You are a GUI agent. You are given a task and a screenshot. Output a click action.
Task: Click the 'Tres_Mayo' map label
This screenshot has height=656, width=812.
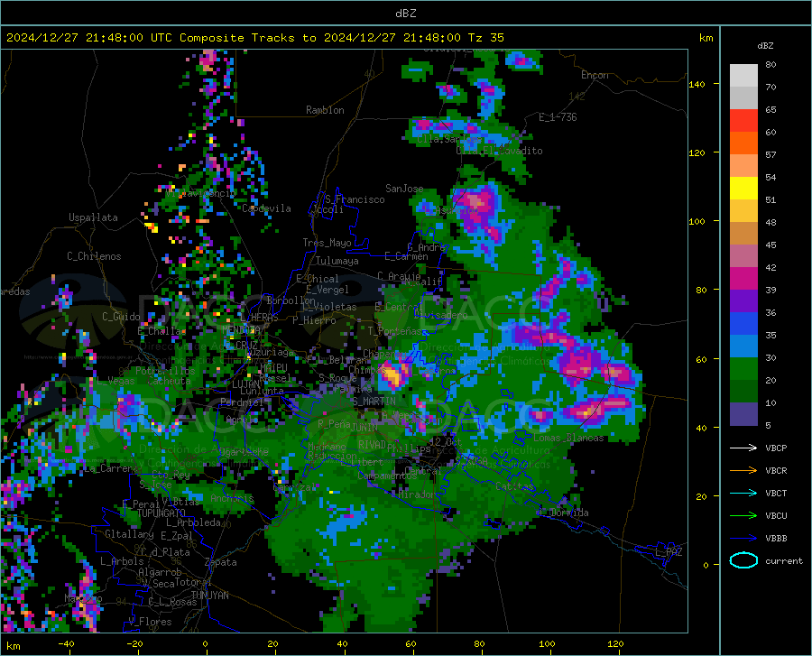(x=327, y=243)
